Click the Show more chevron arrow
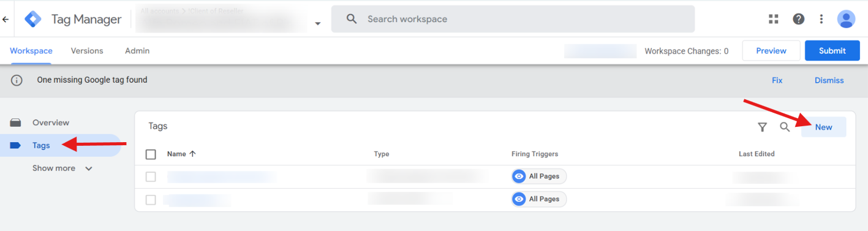The width and height of the screenshot is (868, 231). point(89,169)
